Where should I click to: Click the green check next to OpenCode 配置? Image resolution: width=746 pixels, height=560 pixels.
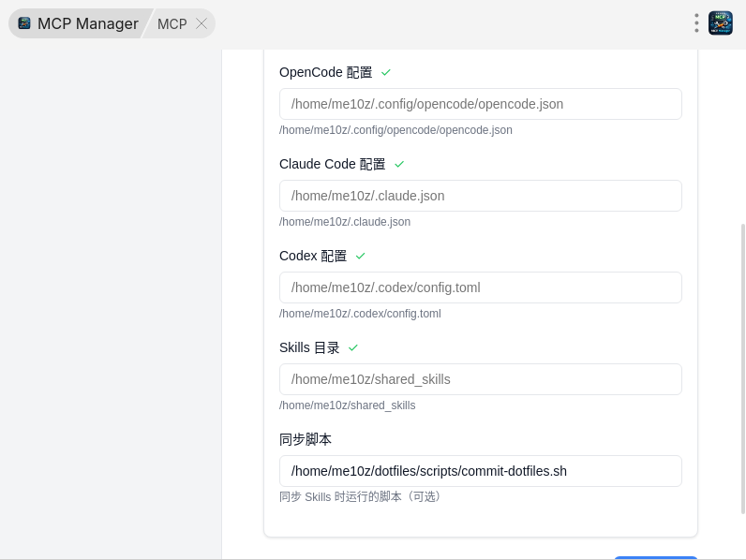386,72
